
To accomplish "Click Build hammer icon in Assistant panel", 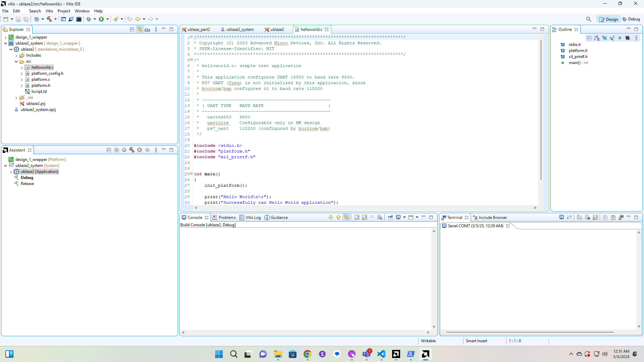I will coord(131,150).
